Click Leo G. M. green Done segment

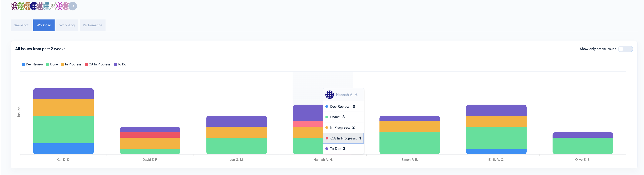tap(237, 146)
